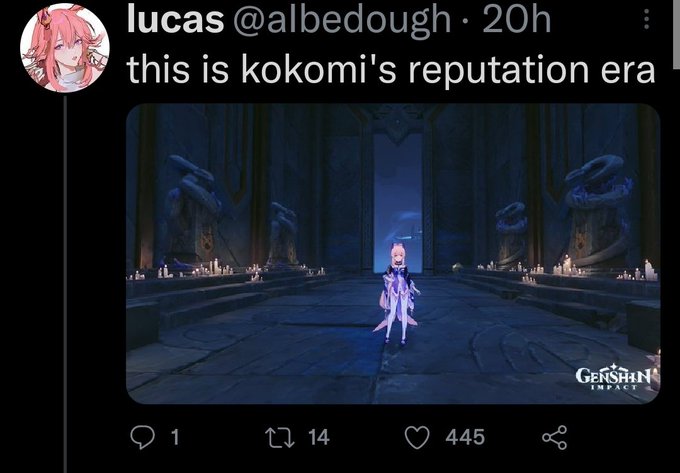680x473 pixels.
Task: Click the retweet count showing 14
Action: 319,437
